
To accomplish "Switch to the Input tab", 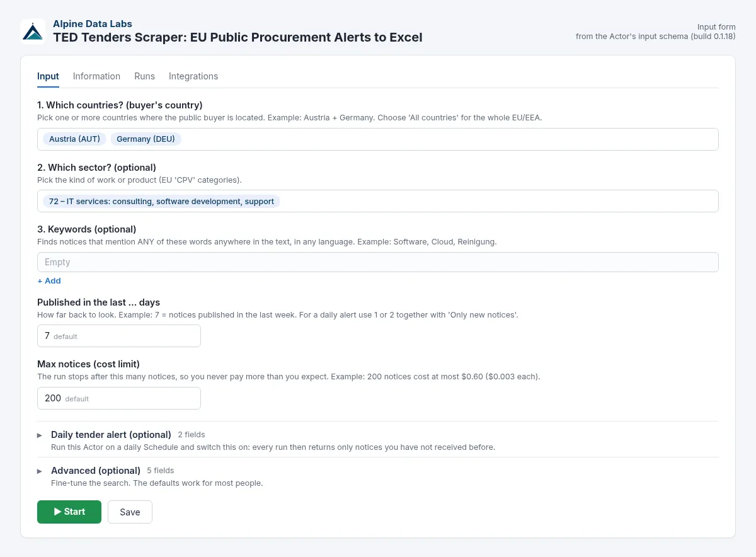I will pyautogui.click(x=48, y=76).
